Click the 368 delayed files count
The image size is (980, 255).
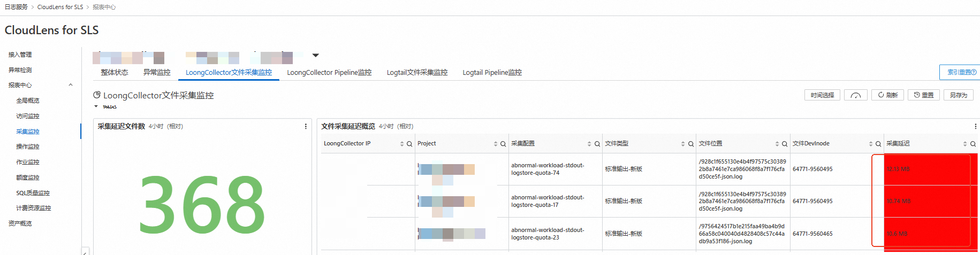pyautogui.click(x=202, y=206)
